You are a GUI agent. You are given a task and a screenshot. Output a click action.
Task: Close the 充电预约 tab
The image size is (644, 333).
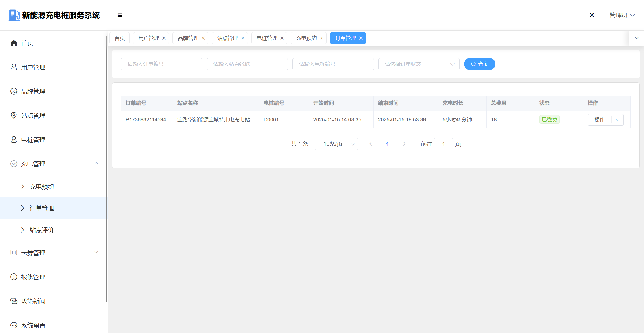coord(321,38)
